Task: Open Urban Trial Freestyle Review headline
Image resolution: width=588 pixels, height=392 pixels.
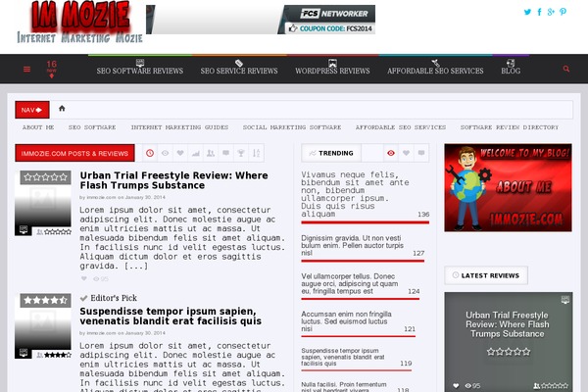Action: [174, 180]
